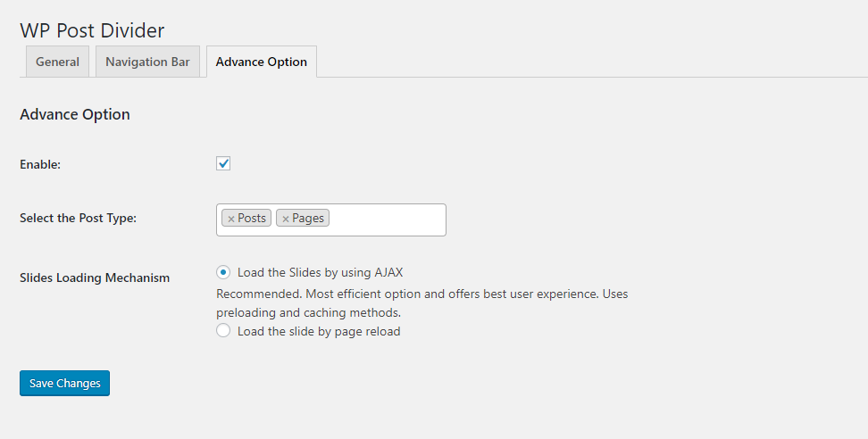Toggle the Enable checkbox

pos(223,163)
